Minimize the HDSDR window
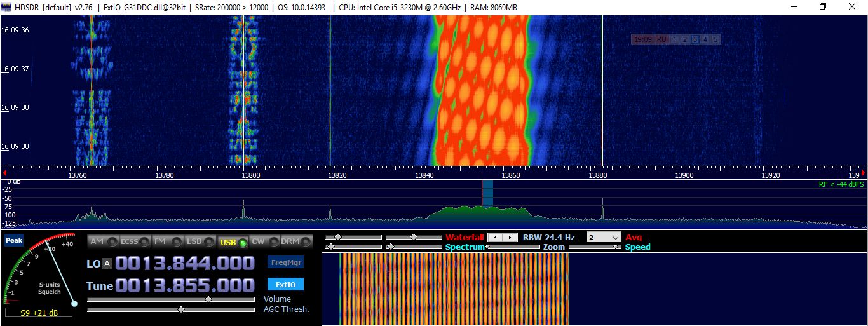The height and width of the screenshot is (326, 868). pyautogui.click(x=794, y=6)
